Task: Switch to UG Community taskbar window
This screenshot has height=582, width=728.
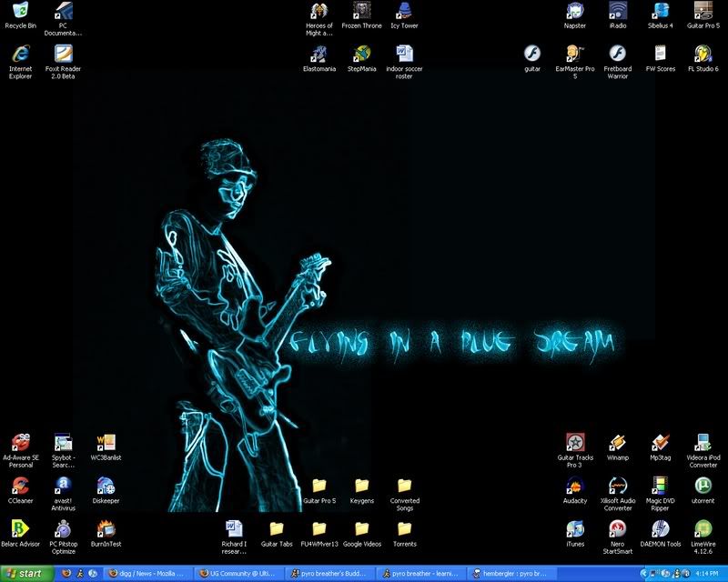Action: click(239, 574)
